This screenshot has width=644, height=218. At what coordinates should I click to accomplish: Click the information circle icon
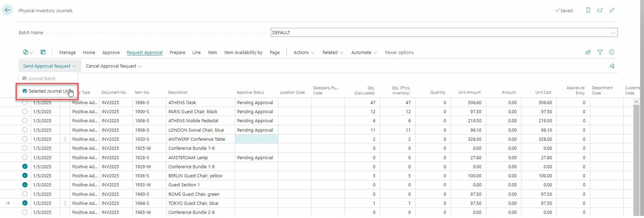(612, 52)
